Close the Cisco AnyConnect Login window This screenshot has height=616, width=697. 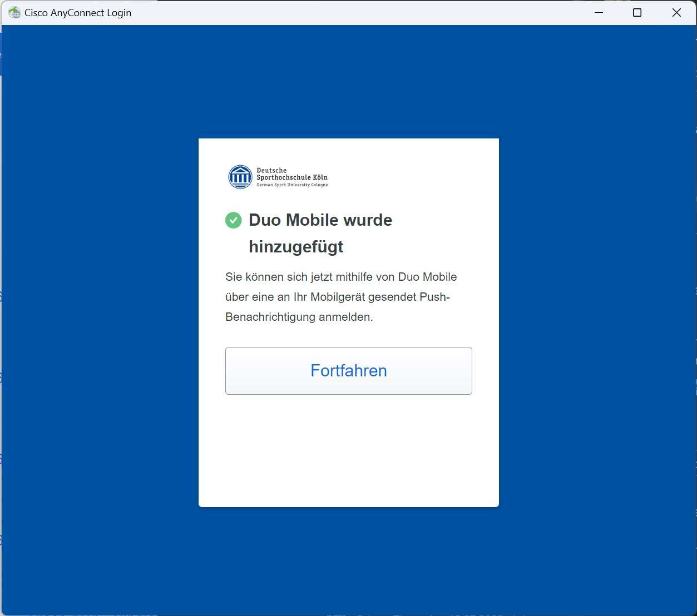click(676, 12)
